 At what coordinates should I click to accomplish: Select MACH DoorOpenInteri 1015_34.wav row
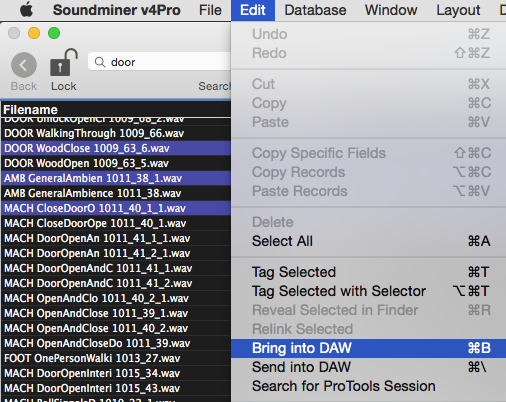(115, 373)
